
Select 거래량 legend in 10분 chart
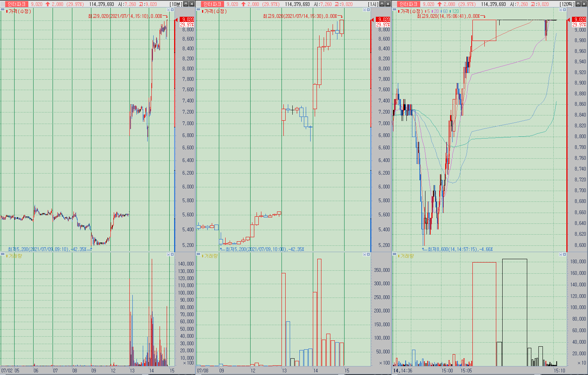tap(15, 256)
